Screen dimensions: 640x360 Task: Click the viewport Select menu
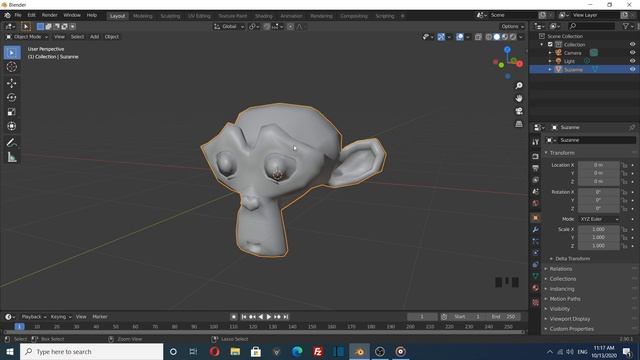(77, 37)
